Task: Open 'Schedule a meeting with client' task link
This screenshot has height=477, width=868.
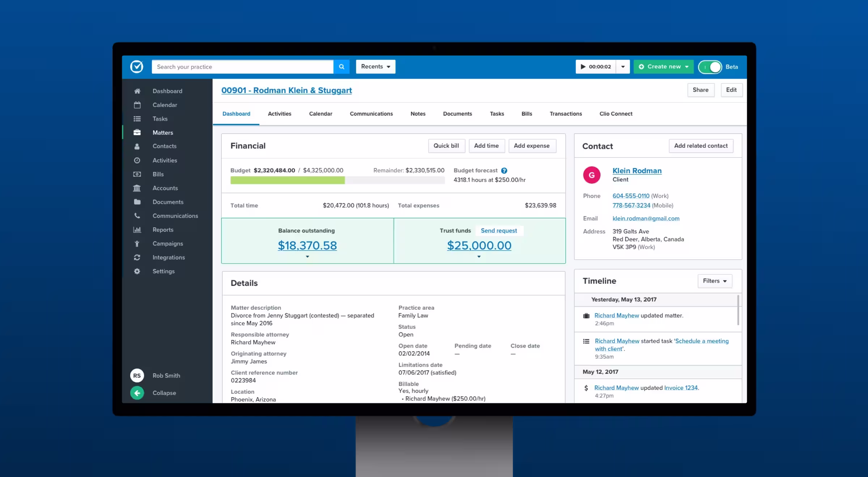Action: click(x=662, y=345)
